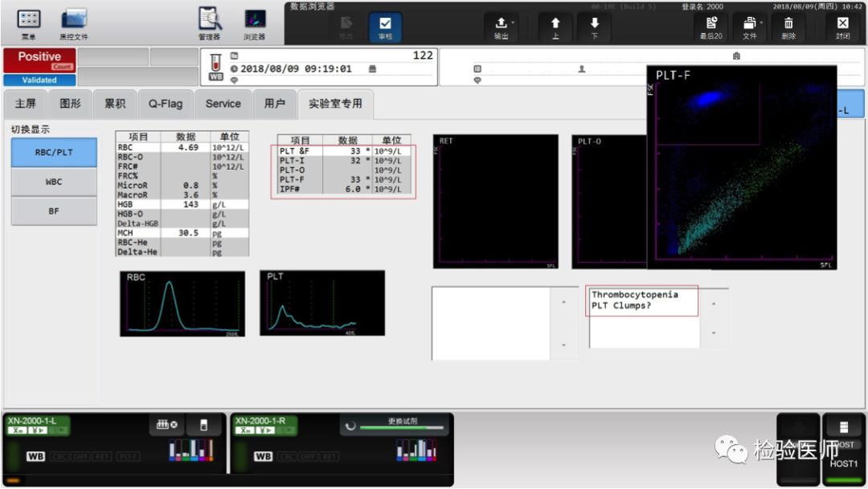The height and width of the screenshot is (489, 868).
Task: Go to next sample with 下 arrow
Action: [594, 27]
